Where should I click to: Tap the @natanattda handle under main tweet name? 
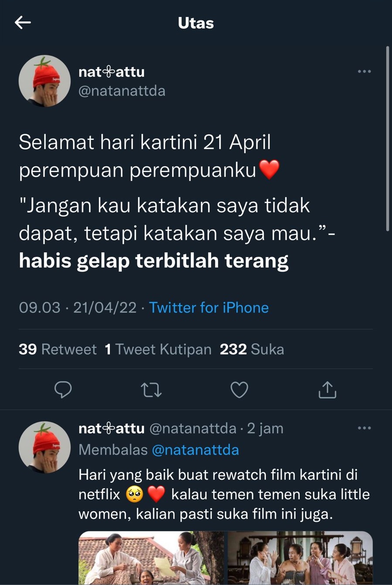coord(122,91)
